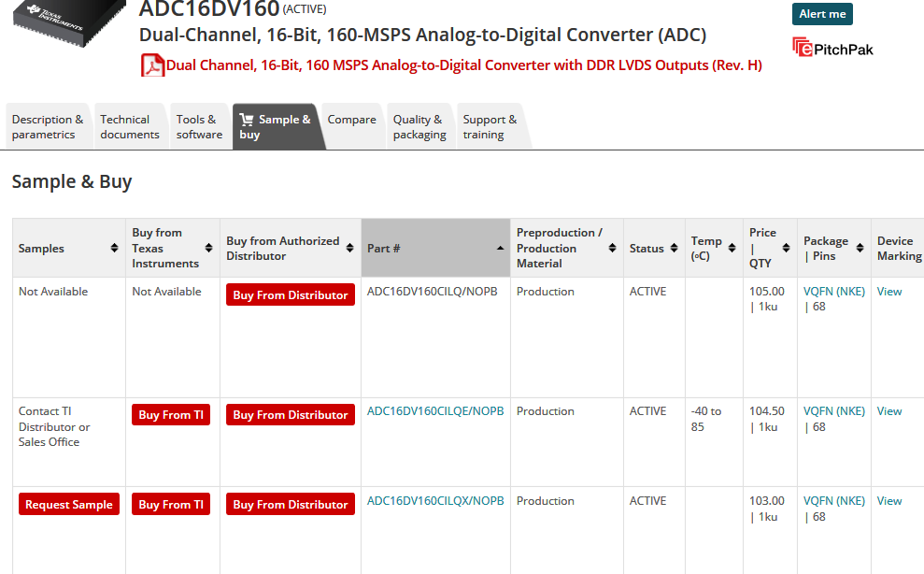Click the Alert me button
The width and height of the screenshot is (924, 574).
[x=822, y=14]
